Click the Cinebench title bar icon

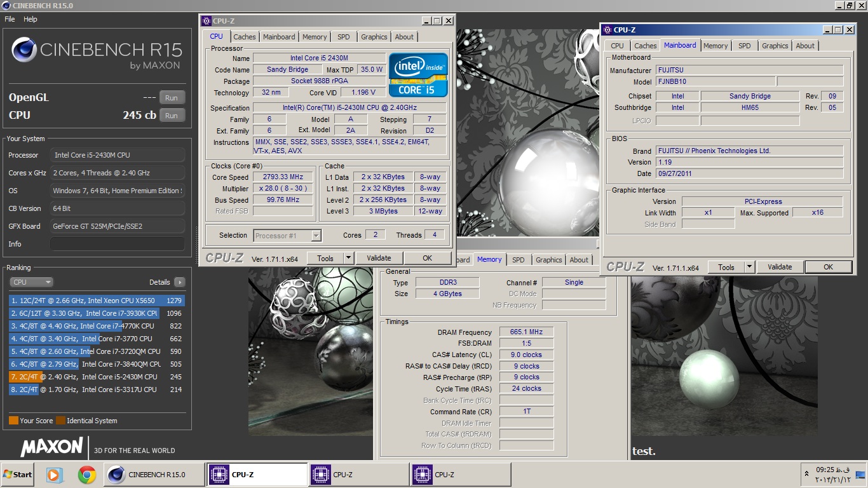pyautogui.click(x=6, y=5)
